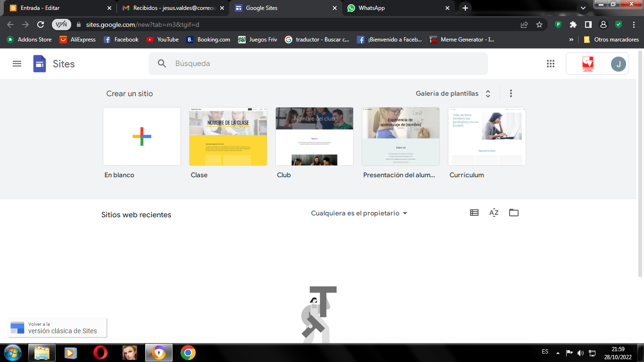Open Chrome profile icon
This screenshot has width=644, height=362.
point(603,25)
